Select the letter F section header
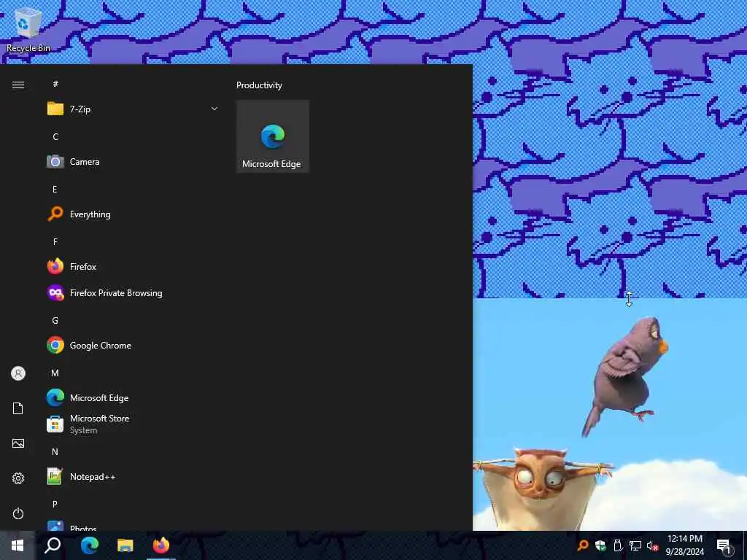747x560 pixels. point(55,241)
